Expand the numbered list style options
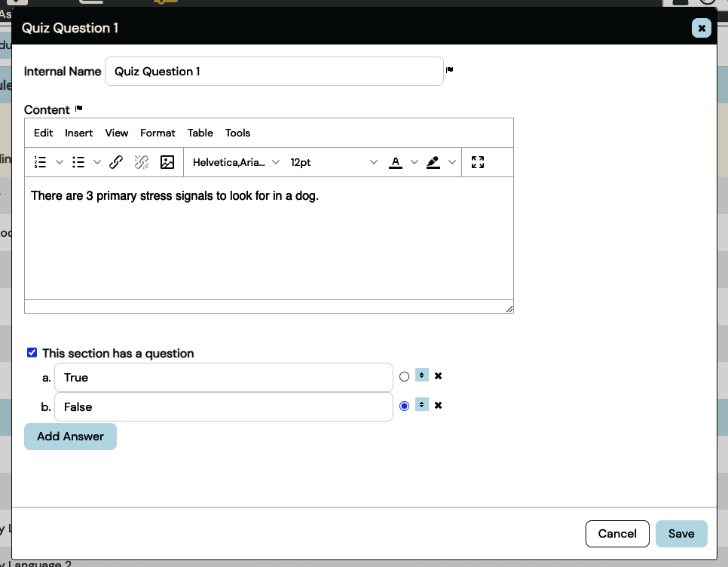 (x=60, y=162)
